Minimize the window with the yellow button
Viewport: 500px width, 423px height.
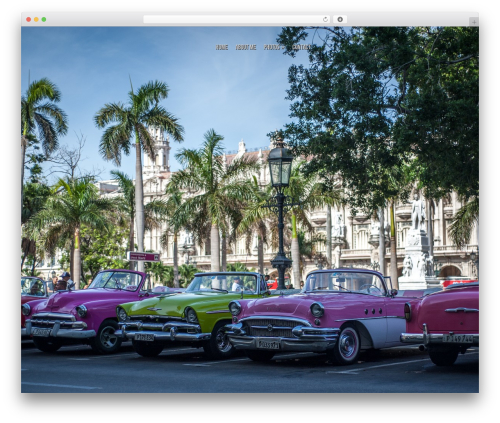[x=36, y=19]
